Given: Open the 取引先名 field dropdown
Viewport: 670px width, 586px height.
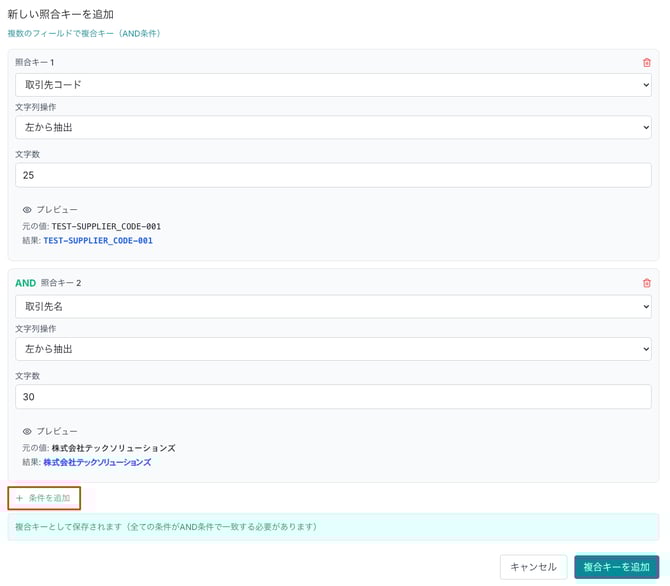Looking at the screenshot, I should pos(333,306).
